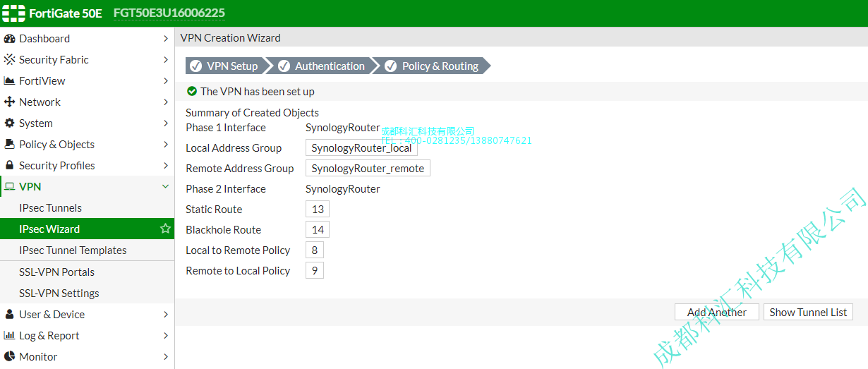The height and width of the screenshot is (369, 868).
Task: Open SynologyRouter_local address group
Action: 361,148
